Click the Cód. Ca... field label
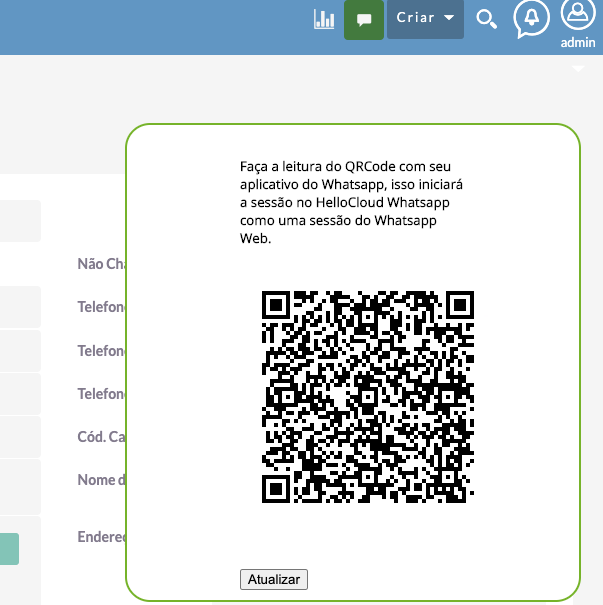The height and width of the screenshot is (605, 603). (x=101, y=437)
